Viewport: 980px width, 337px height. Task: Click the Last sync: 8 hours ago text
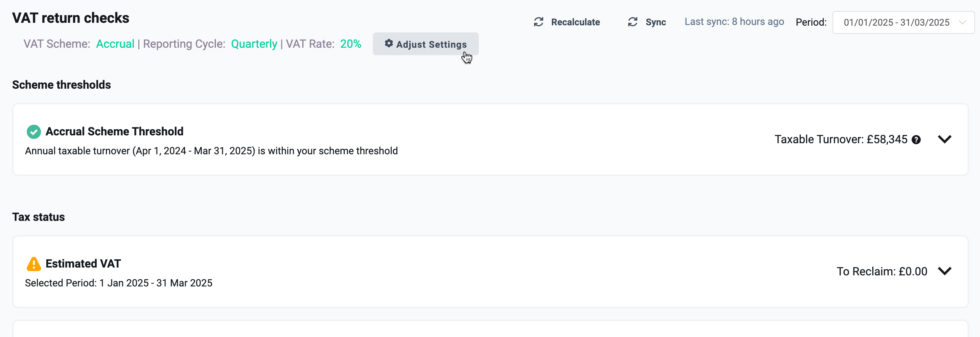734,22
